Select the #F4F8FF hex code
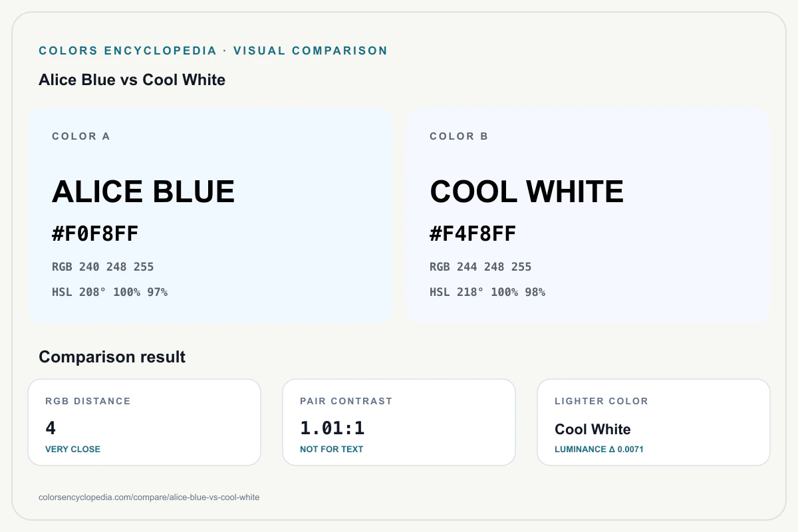Viewport: 798px width, 532px height. [473, 235]
